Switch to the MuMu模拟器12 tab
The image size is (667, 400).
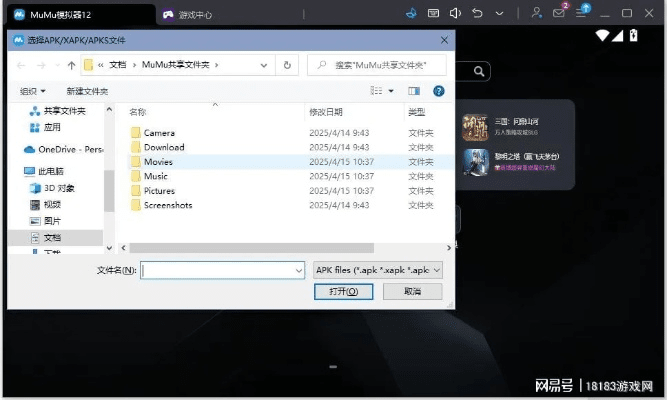click(x=62, y=14)
